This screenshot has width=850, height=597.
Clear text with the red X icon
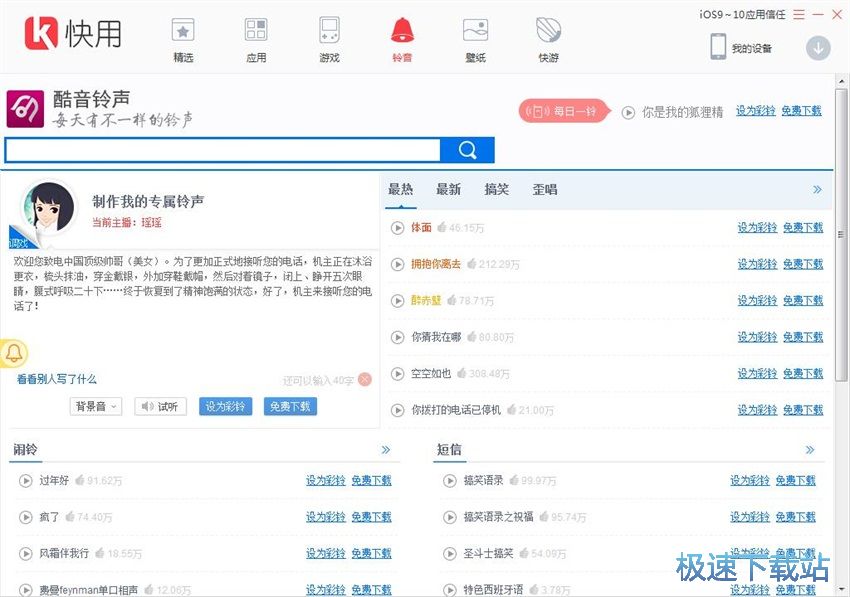coord(365,380)
